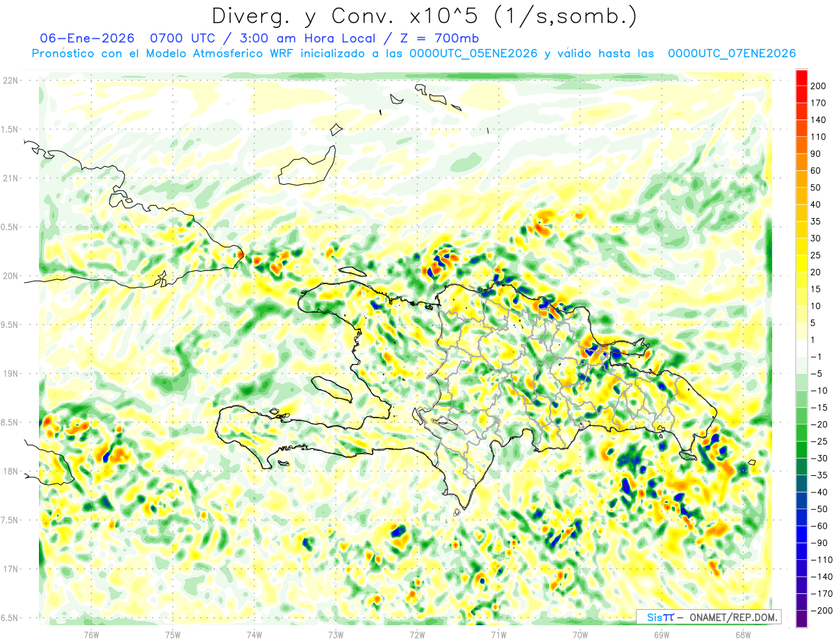Click the '73W' longitude label
Viewport: 834px width, 644px height.
pyautogui.click(x=336, y=634)
